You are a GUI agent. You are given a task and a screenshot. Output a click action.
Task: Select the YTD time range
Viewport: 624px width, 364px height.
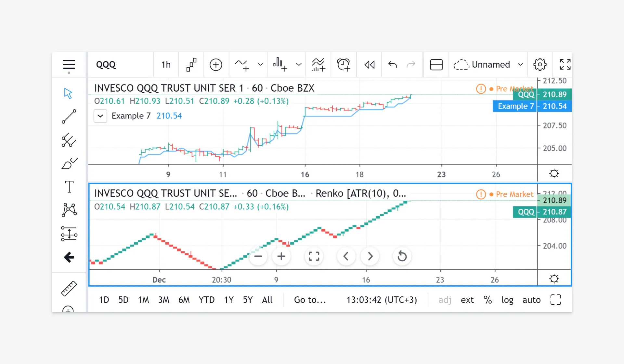tap(206, 300)
